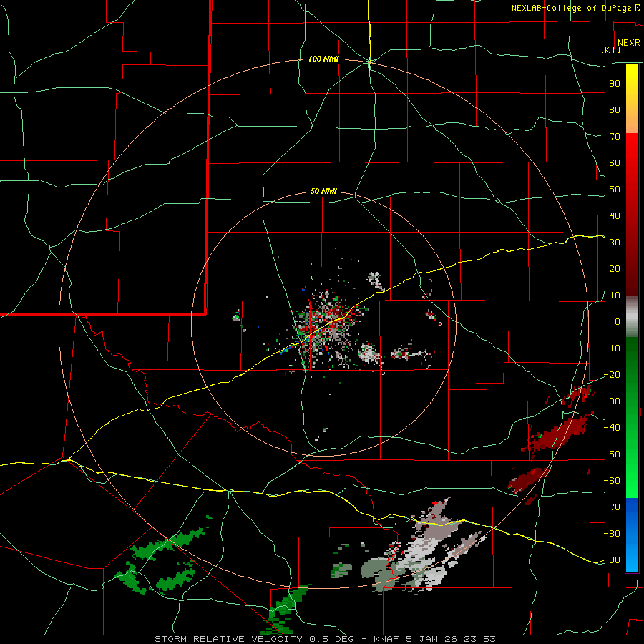Screen dimensions: 644x644
Task: Click the gray zero-velocity segment of color bar
Action: pos(632,317)
